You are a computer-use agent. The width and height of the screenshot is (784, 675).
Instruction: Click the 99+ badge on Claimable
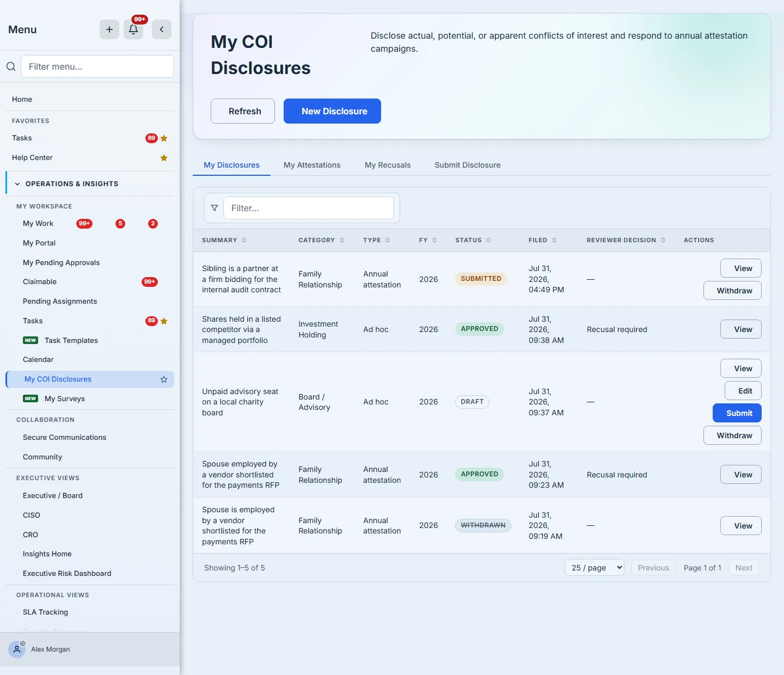click(x=150, y=282)
